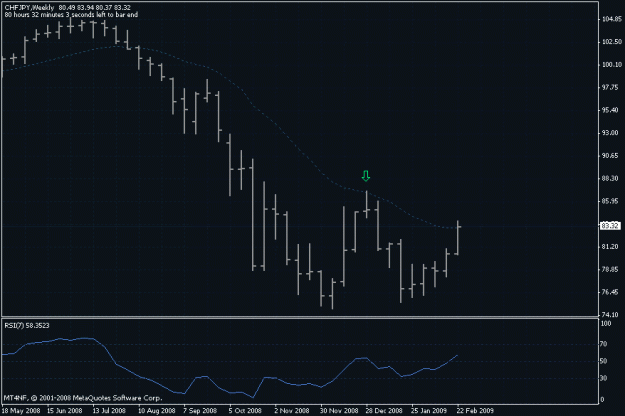The height and width of the screenshot is (416, 625).
Task: Click the 88.30 price scale label
Action: click(x=610, y=179)
